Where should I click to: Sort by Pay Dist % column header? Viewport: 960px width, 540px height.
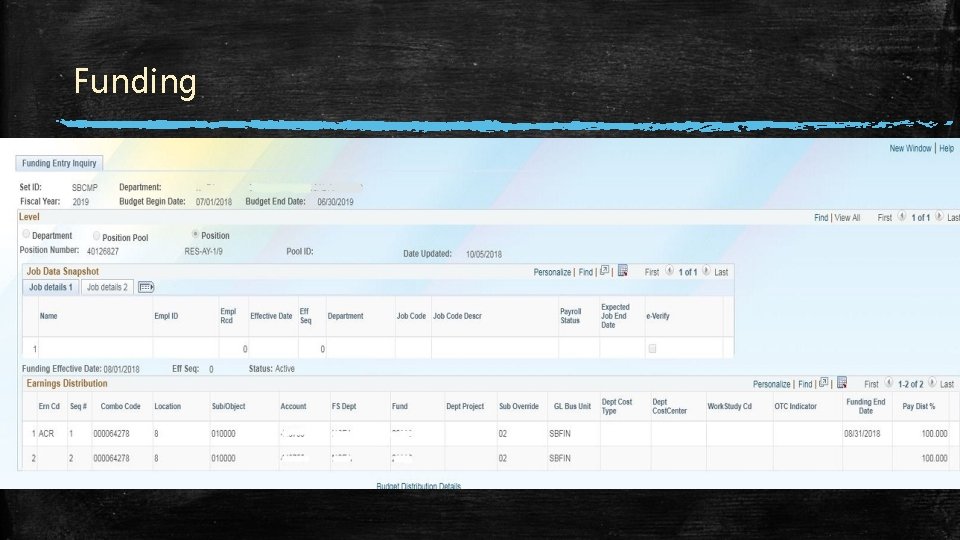click(918, 407)
